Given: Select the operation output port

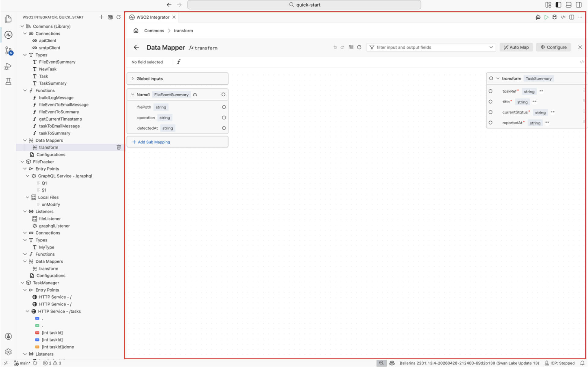Looking at the screenshot, I should click(224, 118).
